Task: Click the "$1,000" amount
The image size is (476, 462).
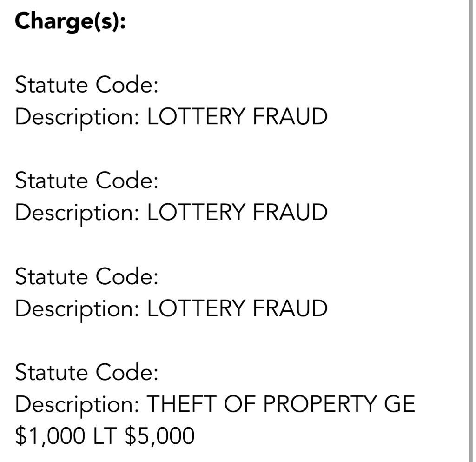Action: [50, 436]
